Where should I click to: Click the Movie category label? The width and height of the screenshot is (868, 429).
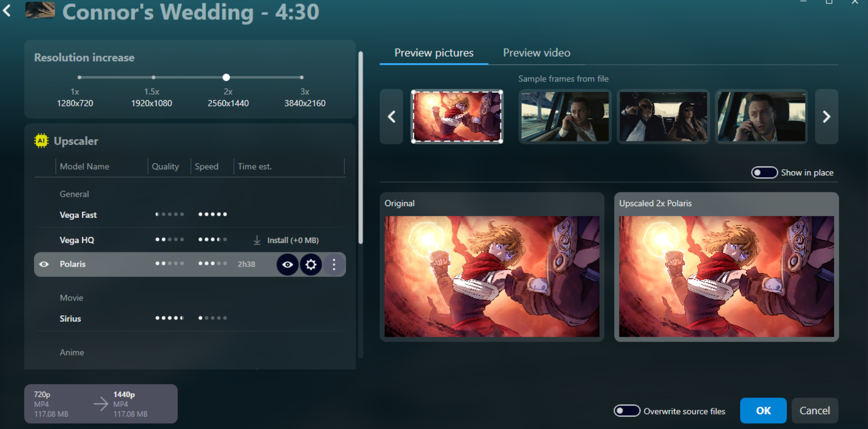(x=71, y=298)
